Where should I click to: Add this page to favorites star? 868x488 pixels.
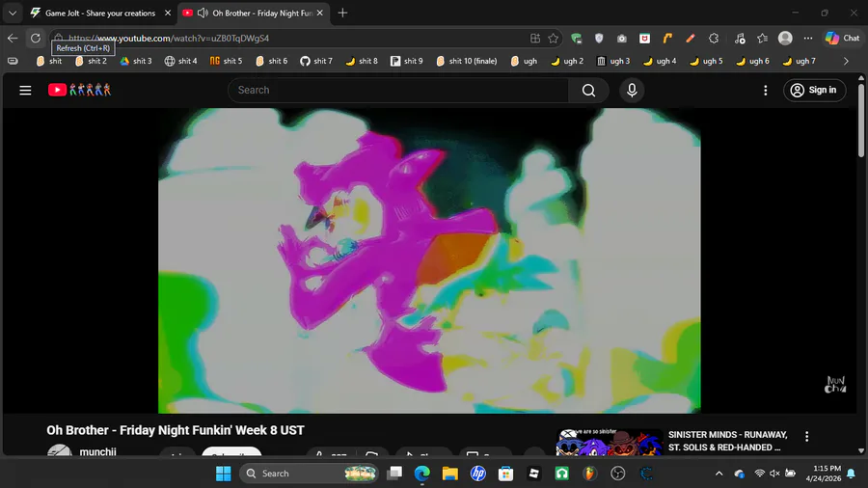tap(553, 39)
